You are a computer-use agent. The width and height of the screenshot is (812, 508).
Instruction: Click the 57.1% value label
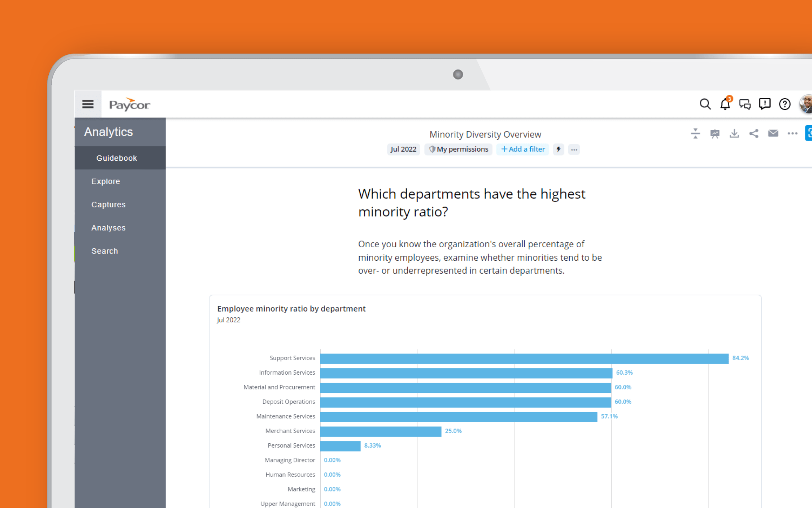[609, 416]
